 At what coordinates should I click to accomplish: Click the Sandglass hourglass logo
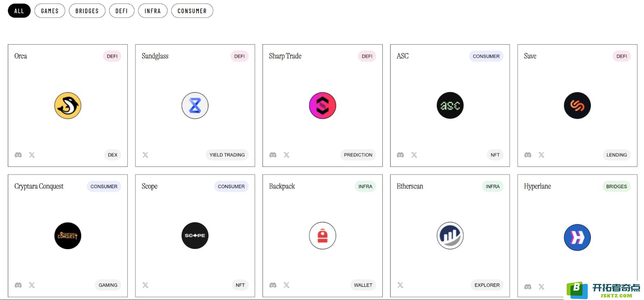point(195,106)
